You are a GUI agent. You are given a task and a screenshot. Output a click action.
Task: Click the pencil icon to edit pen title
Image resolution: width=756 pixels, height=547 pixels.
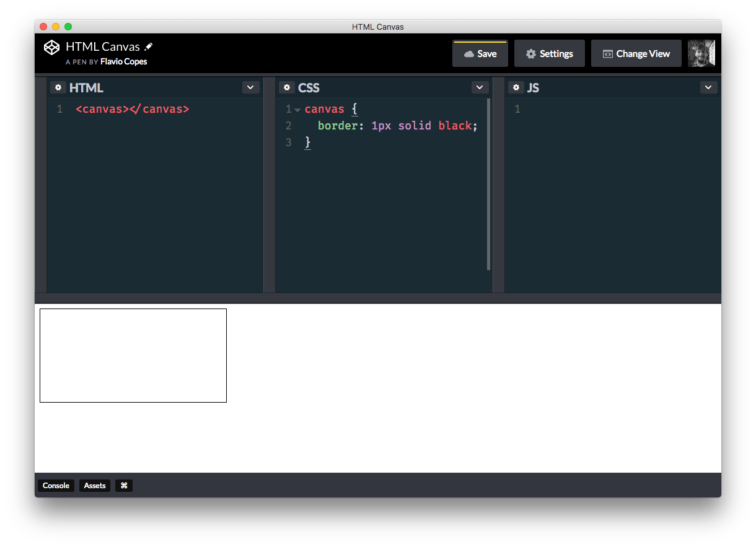click(x=149, y=47)
